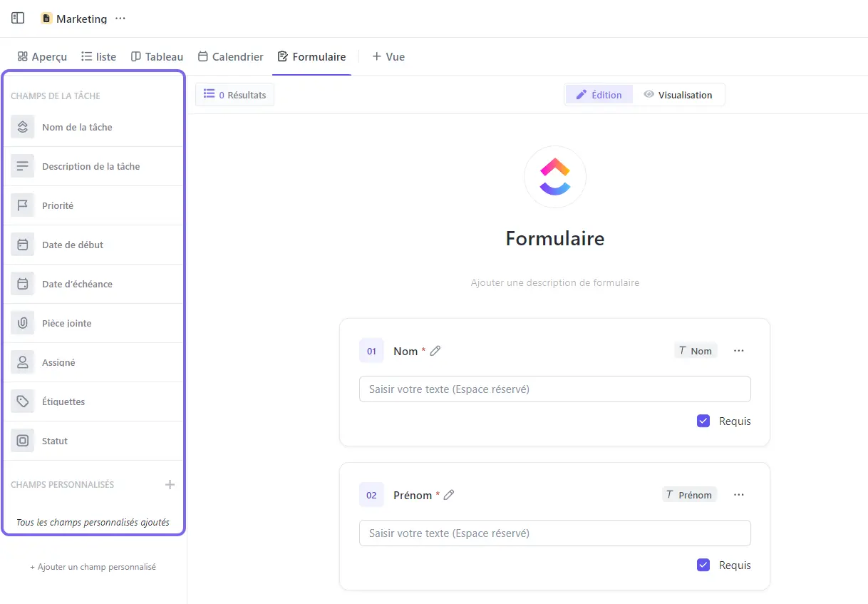
Task: Click the Priorité flag icon
Action: pos(23,205)
